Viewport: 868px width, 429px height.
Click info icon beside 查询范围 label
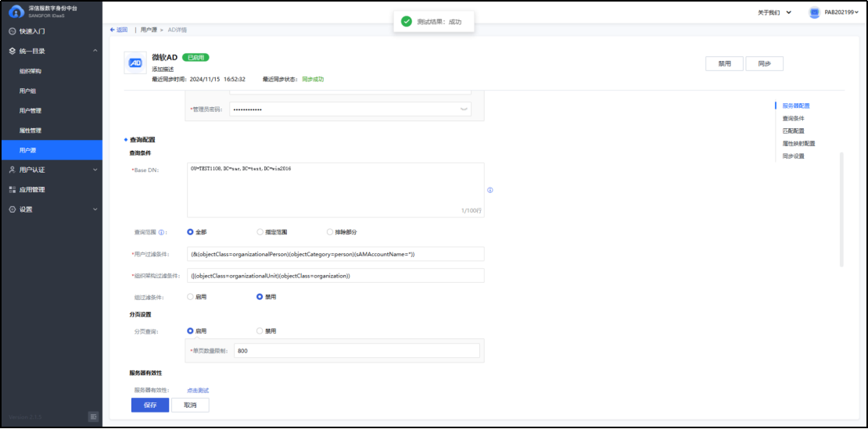coord(161,232)
